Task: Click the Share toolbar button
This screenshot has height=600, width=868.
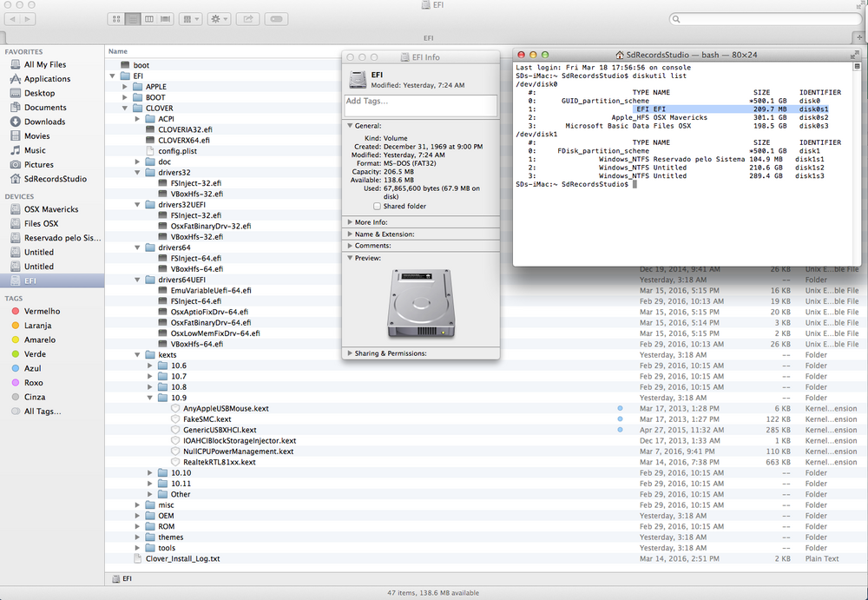Action: pos(247,18)
